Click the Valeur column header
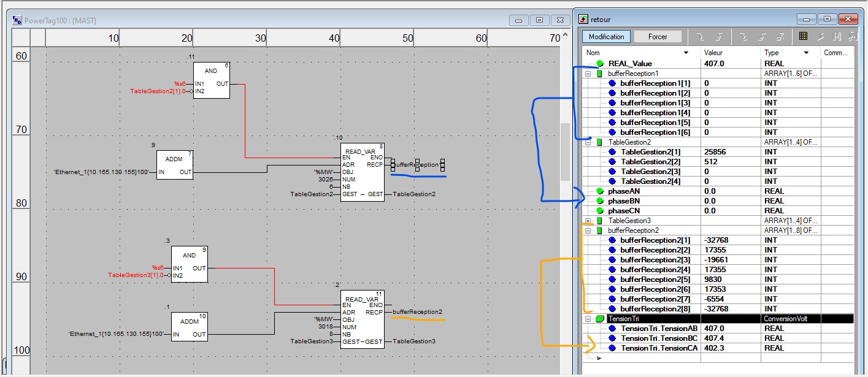This screenshot has height=377, width=868. 730,53
